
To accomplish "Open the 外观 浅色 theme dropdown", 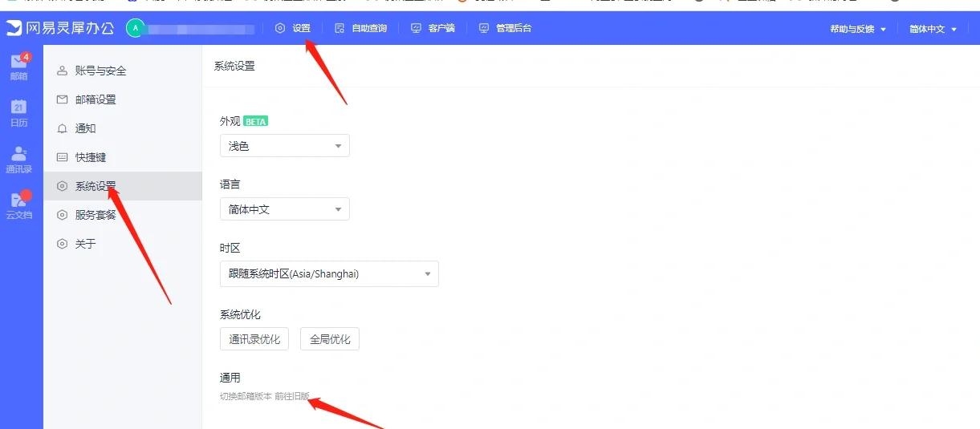I will click(x=285, y=146).
